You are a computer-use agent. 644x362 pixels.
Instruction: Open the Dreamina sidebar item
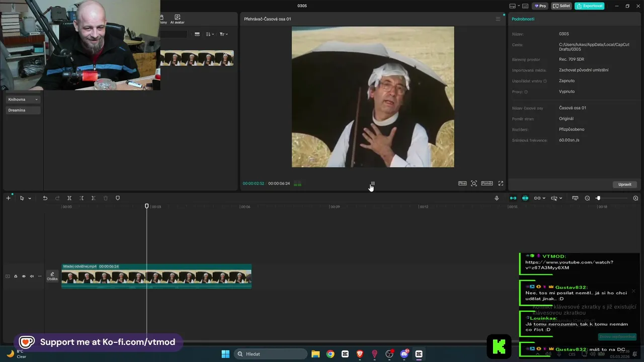[23, 110]
